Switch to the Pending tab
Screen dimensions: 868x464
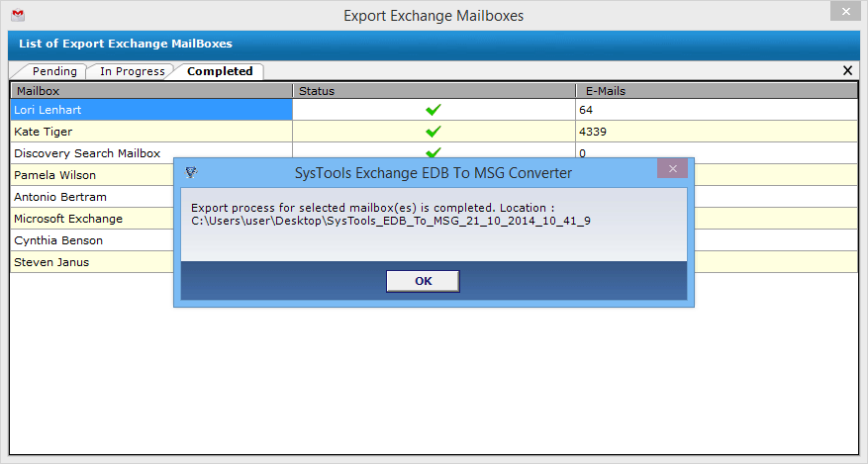click(x=54, y=71)
